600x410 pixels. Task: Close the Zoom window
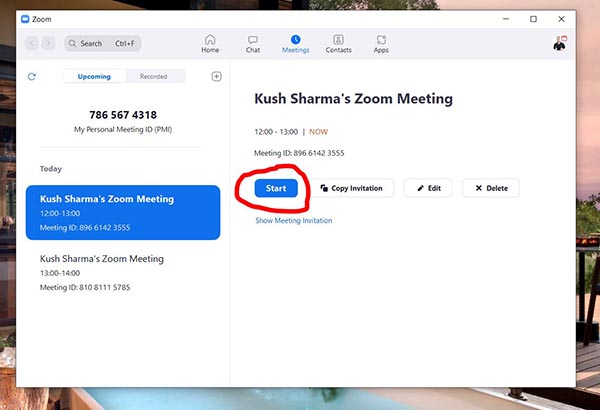point(561,19)
